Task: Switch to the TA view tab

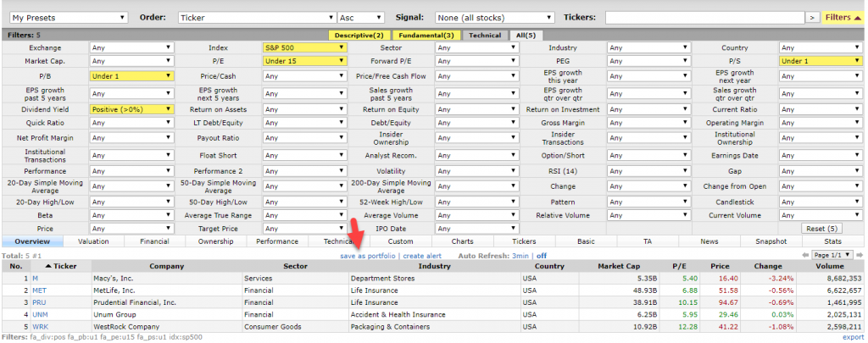Action: tap(648, 241)
